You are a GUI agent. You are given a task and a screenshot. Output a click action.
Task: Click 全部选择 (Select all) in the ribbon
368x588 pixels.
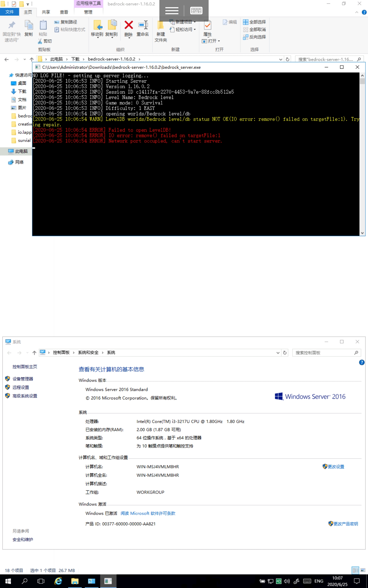pos(254,22)
